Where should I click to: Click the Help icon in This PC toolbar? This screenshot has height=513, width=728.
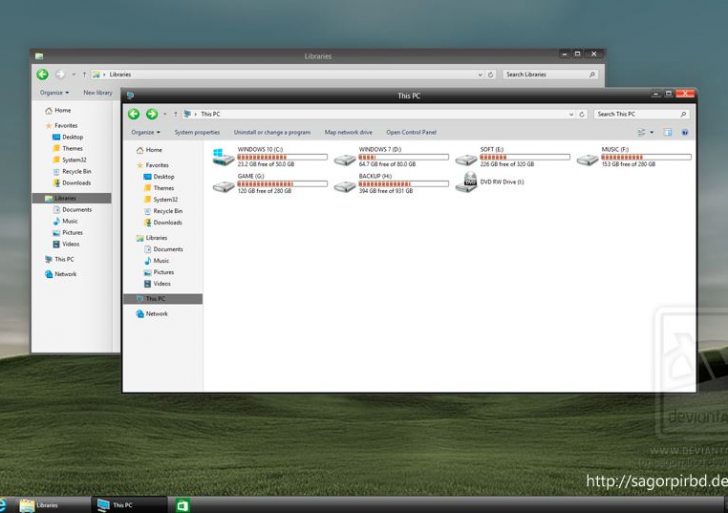tap(685, 132)
